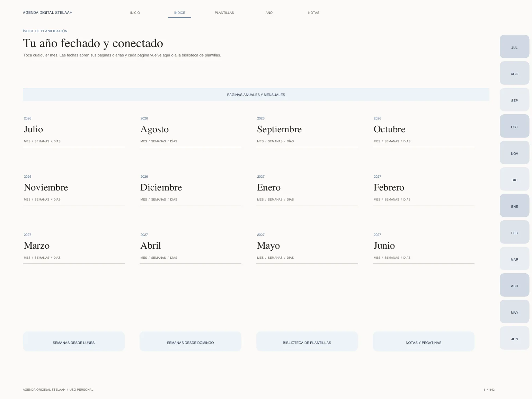Open the Abril month heading

(151, 246)
